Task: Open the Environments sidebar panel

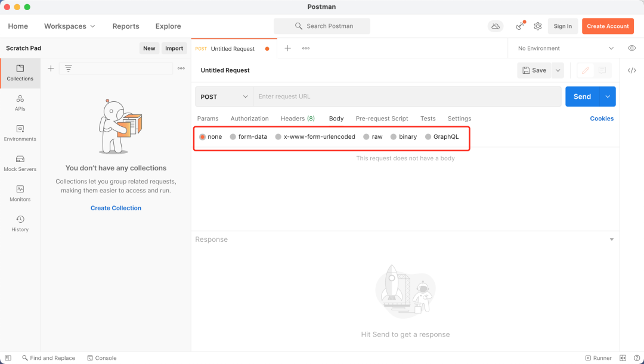Action: coord(20,133)
